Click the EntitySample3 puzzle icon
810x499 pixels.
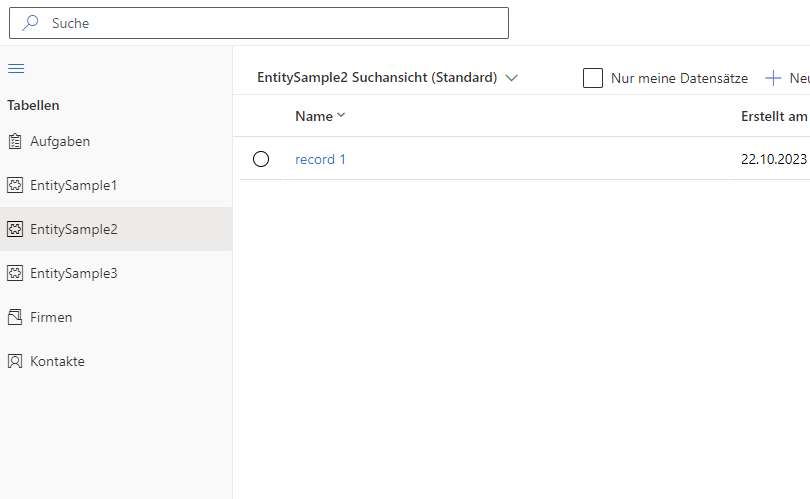15,273
